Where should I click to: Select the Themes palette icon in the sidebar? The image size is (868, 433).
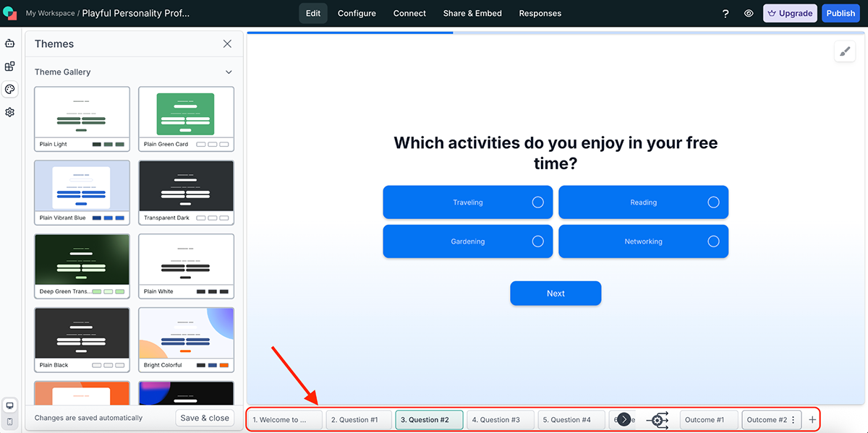point(9,89)
